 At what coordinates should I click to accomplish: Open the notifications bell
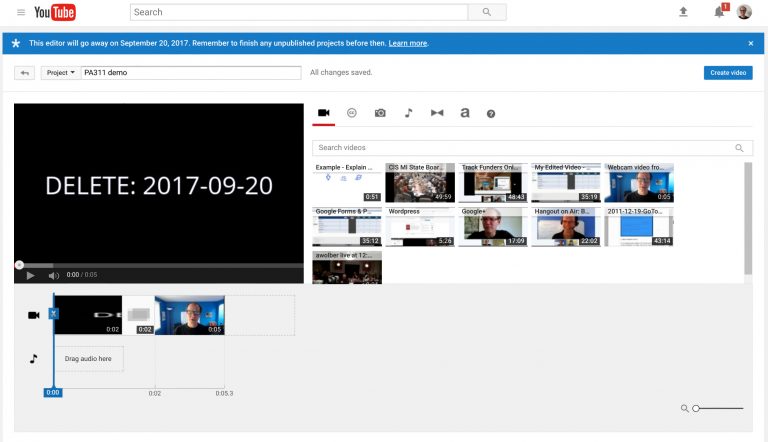pyautogui.click(x=718, y=12)
